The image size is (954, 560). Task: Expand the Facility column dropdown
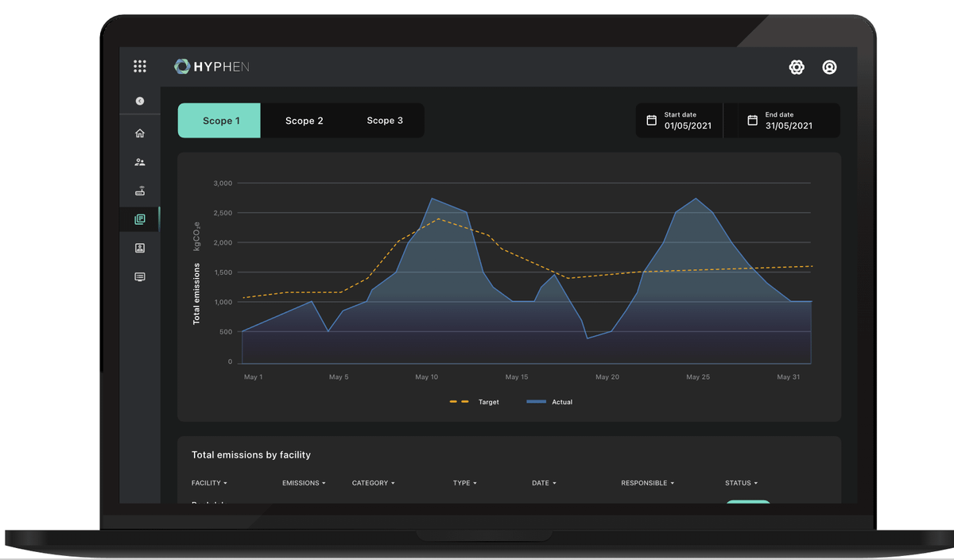[209, 483]
